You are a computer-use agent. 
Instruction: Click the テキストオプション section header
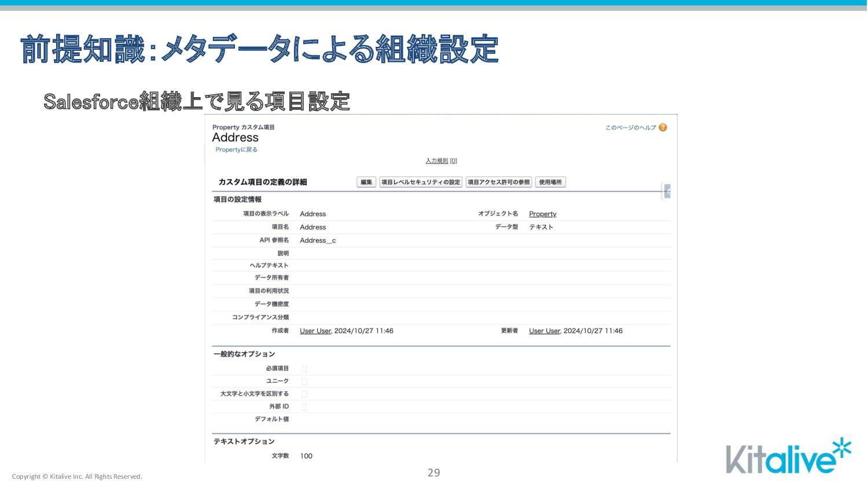click(244, 441)
